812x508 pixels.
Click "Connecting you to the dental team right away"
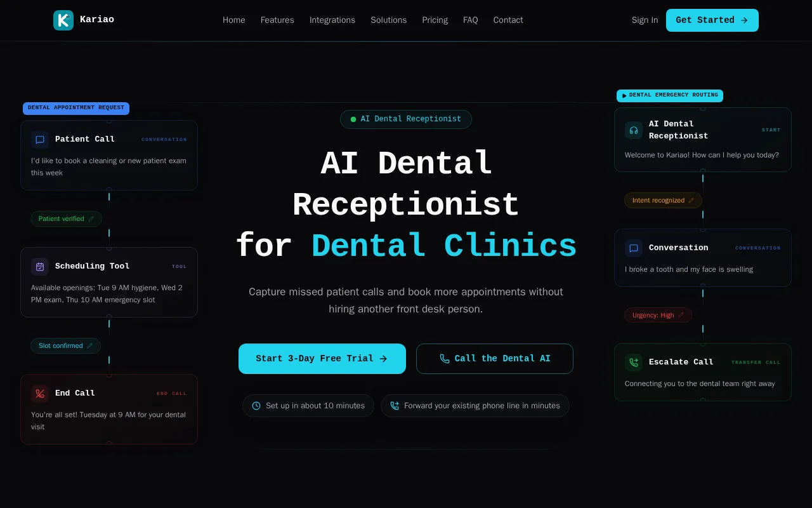click(700, 384)
